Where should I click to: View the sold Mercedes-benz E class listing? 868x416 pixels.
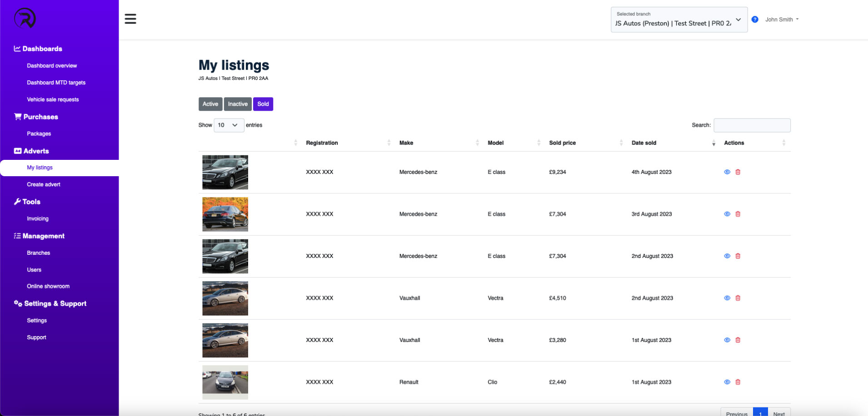tap(727, 172)
